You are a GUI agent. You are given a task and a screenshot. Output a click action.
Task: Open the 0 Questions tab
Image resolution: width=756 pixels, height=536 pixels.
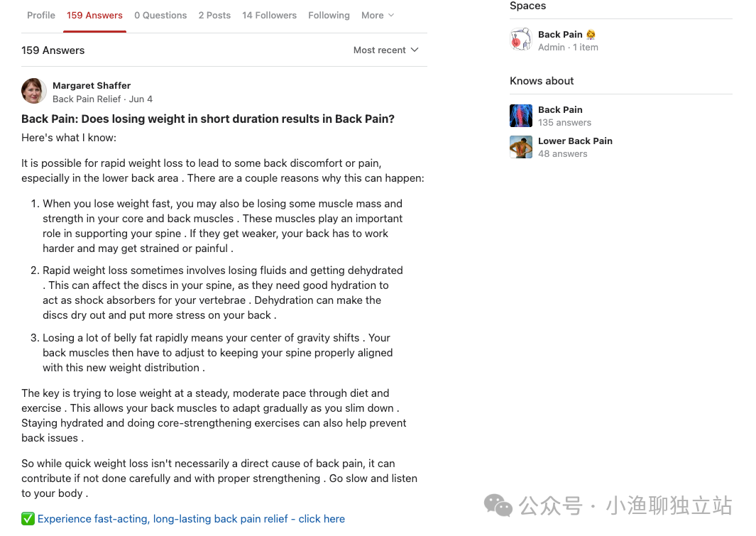tap(160, 16)
